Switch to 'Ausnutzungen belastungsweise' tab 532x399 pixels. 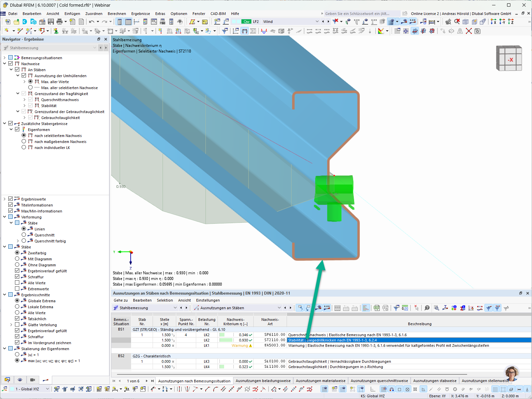[263, 381]
